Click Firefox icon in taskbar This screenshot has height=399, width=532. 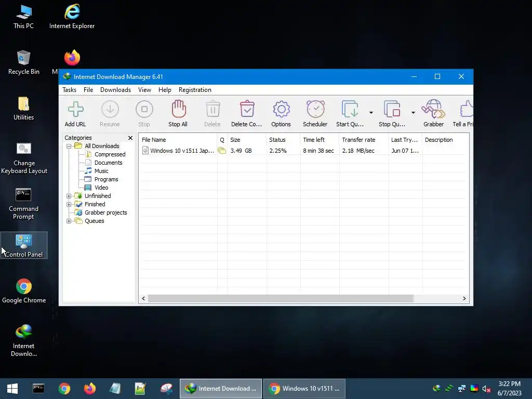point(90,389)
